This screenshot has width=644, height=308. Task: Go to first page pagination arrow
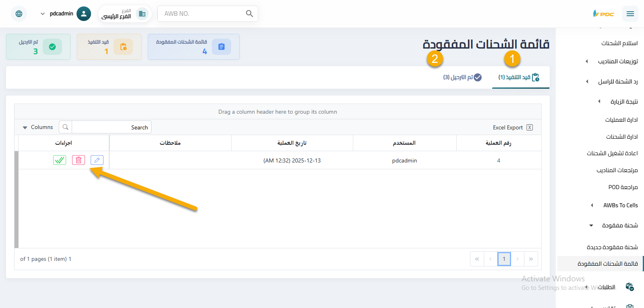[477, 259]
